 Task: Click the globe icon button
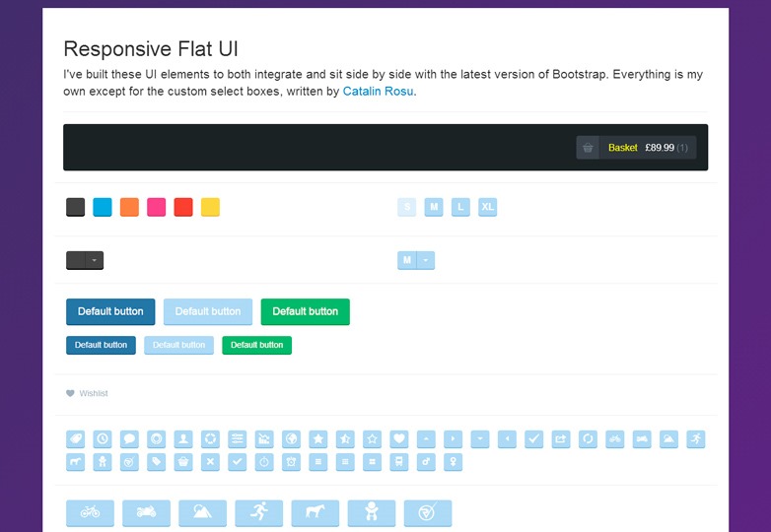coord(291,438)
